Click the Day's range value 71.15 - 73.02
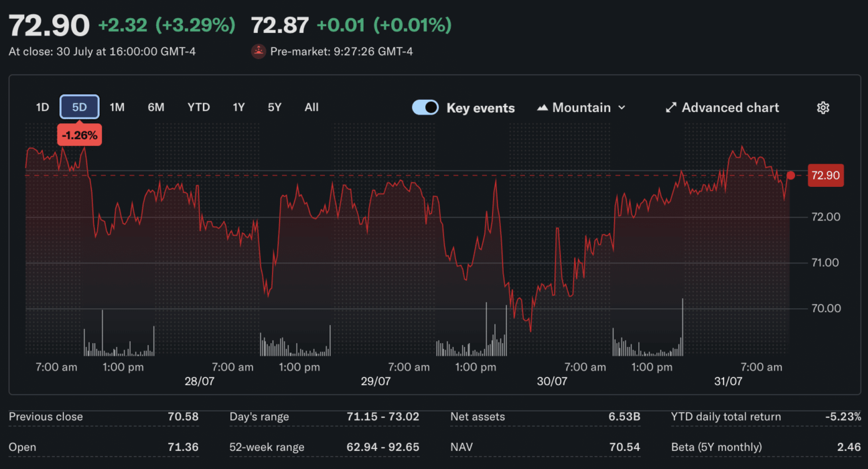868x469 pixels. click(383, 417)
